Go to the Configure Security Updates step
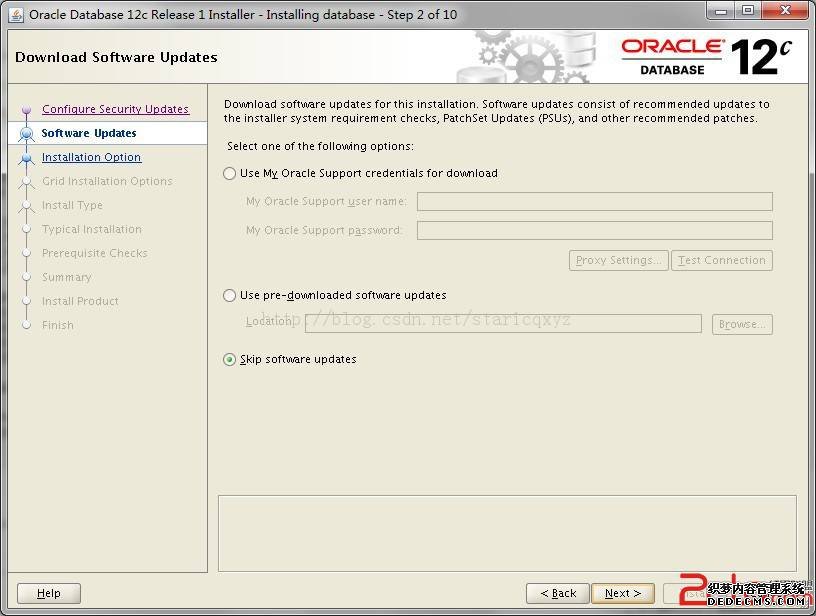 115,110
